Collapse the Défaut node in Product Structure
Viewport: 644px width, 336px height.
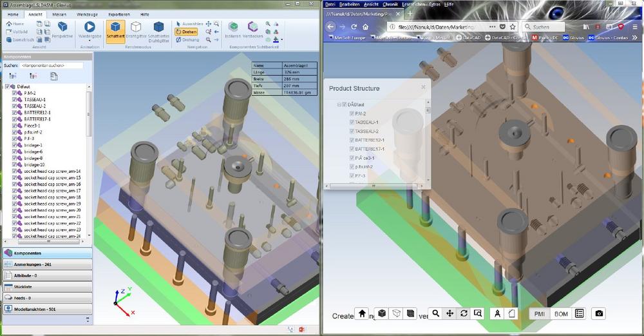[x=339, y=104]
